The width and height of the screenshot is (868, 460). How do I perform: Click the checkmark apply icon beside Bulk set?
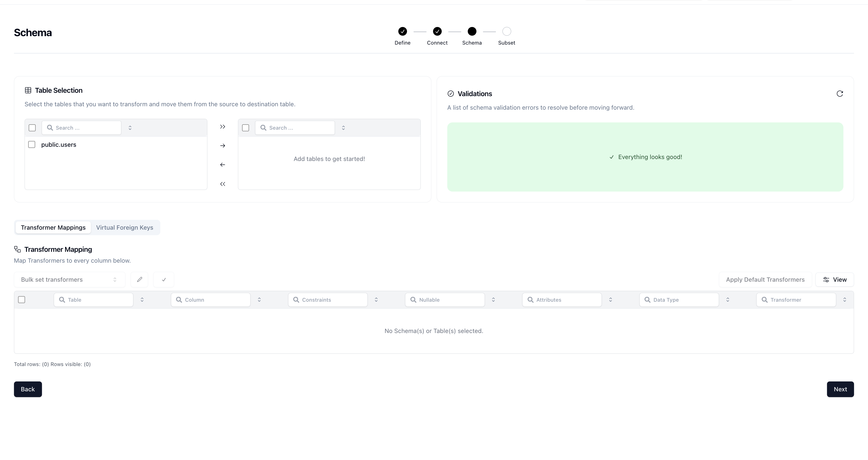click(164, 280)
